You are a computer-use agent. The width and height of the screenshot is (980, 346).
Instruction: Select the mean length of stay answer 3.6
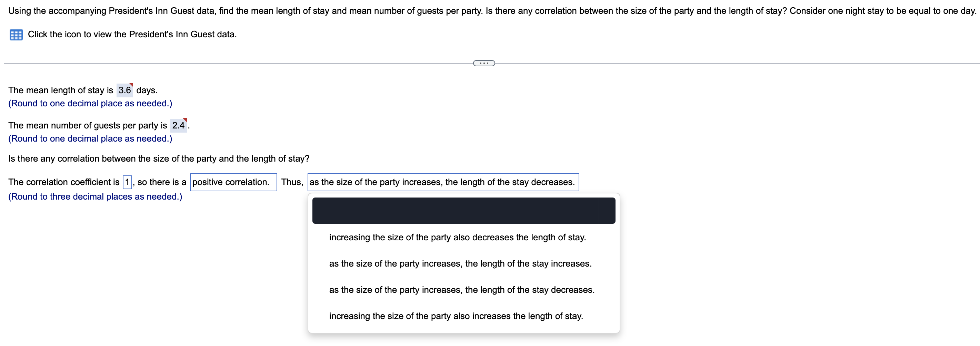point(125,90)
